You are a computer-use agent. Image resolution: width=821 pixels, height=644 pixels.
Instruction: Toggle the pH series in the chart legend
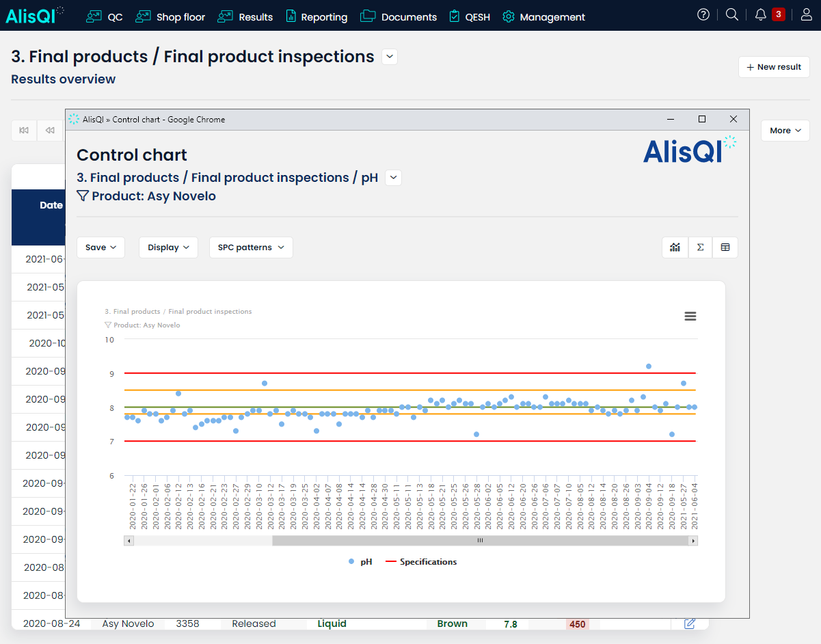point(360,561)
